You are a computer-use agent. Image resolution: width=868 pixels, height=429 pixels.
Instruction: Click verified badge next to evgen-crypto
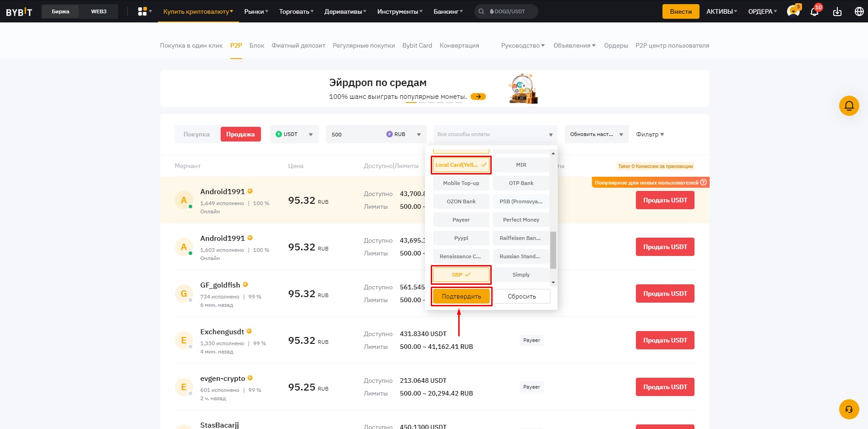click(x=250, y=378)
